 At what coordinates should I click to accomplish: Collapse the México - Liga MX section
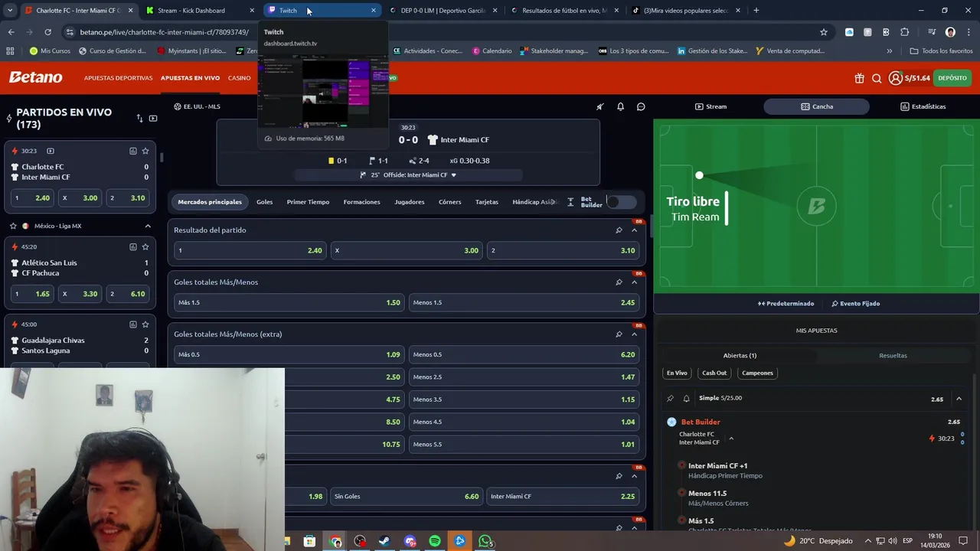(148, 226)
